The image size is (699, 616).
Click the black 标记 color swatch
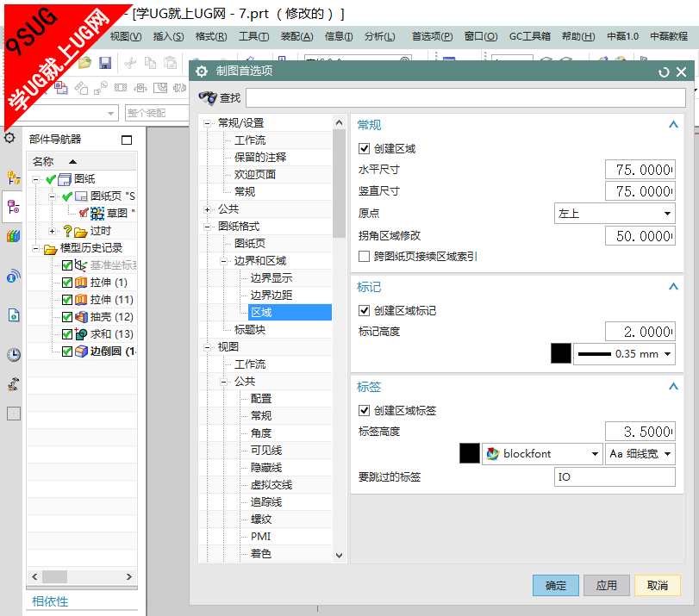point(561,353)
